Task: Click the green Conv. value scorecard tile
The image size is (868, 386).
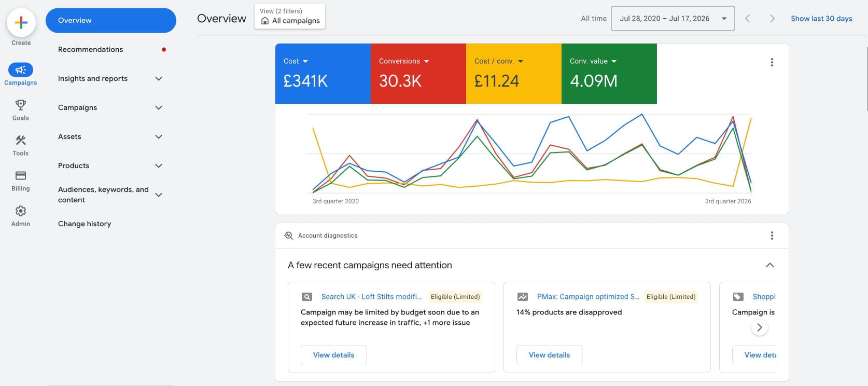Action: point(609,74)
